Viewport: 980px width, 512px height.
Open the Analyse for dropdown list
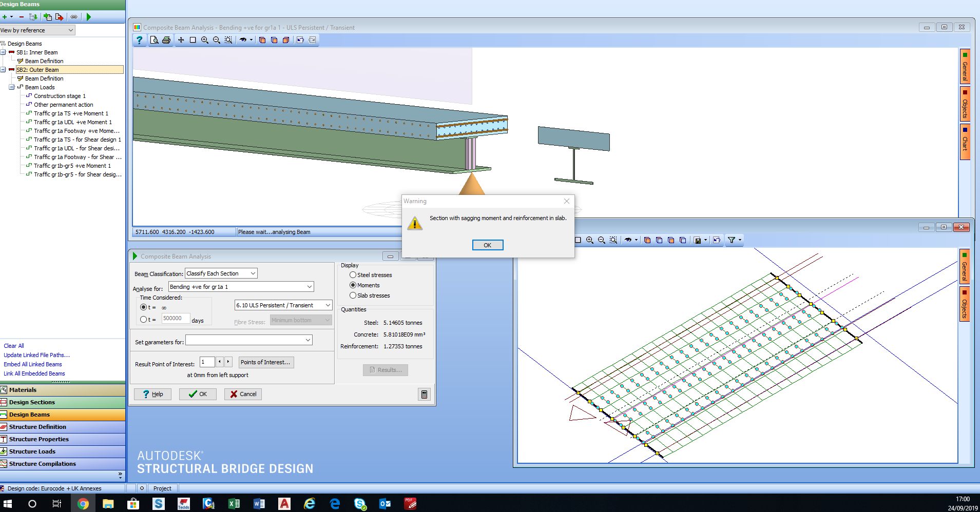click(x=309, y=286)
